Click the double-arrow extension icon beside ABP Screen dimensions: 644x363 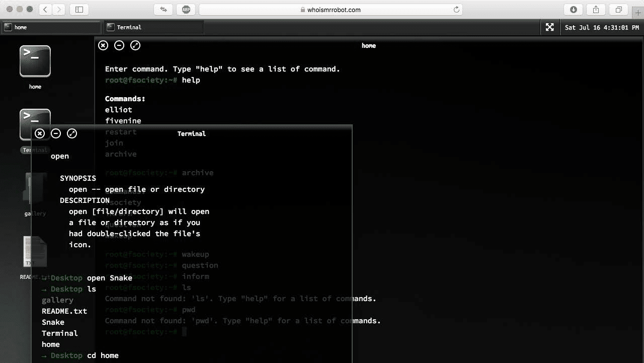click(x=164, y=10)
